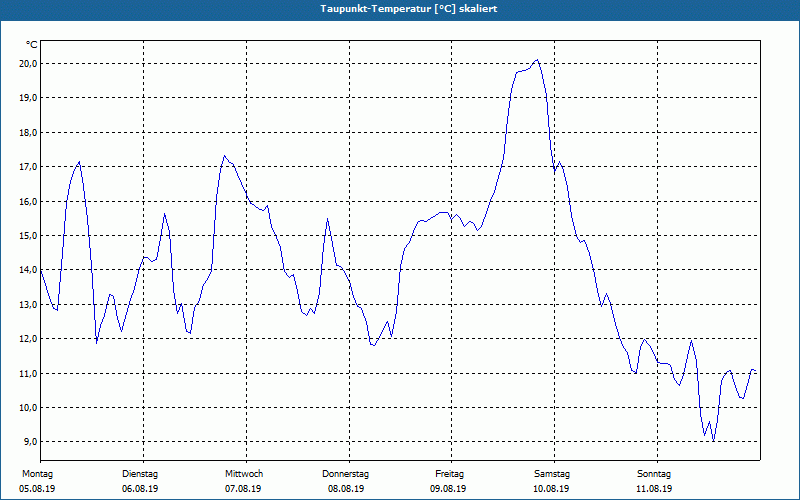Select the 12,0 axis label
The height and width of the screenshot is (500, 800).
pyautogui.click(x=28, y=339)
